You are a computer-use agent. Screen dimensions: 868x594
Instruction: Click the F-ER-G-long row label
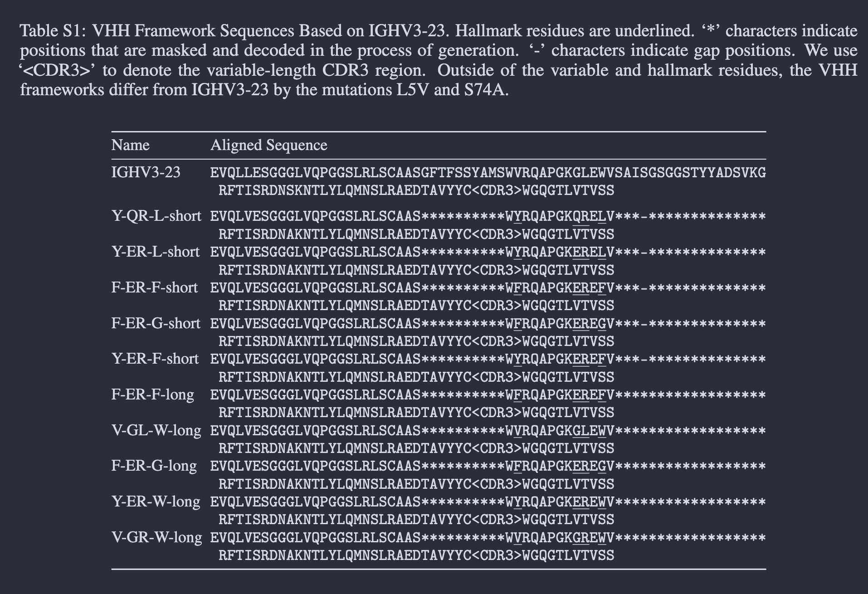(154, 466)
